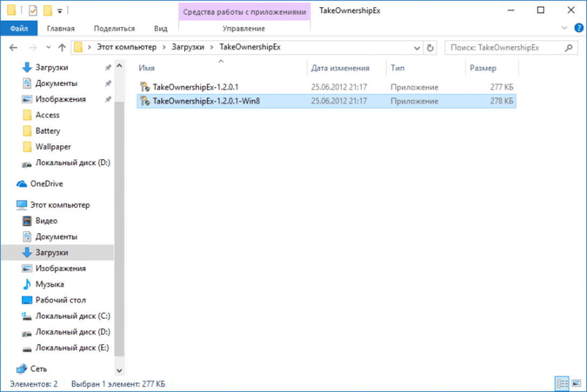This screenshot has width=587, height=392.
Task: Click the Refresh address bar button
Action: click(x=430, y=47)
